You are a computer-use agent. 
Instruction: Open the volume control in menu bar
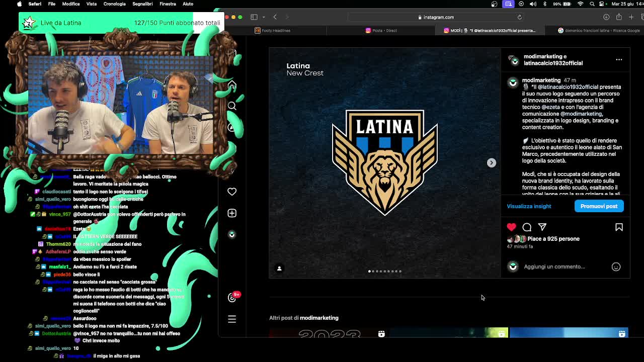533,4
